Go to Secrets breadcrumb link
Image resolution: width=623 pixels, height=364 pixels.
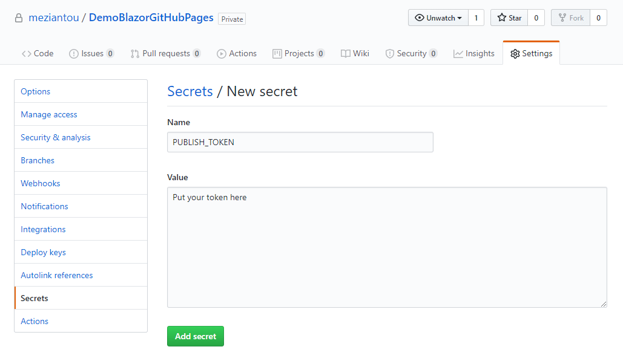(x=190, y=91)
